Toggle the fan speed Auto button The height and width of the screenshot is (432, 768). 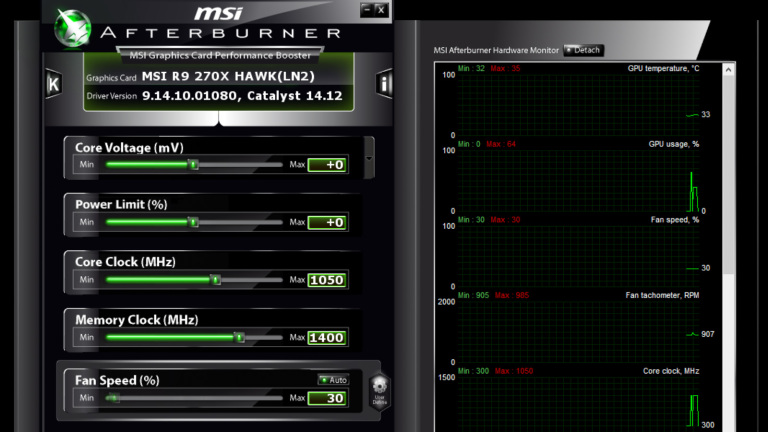tap(333, 380)
